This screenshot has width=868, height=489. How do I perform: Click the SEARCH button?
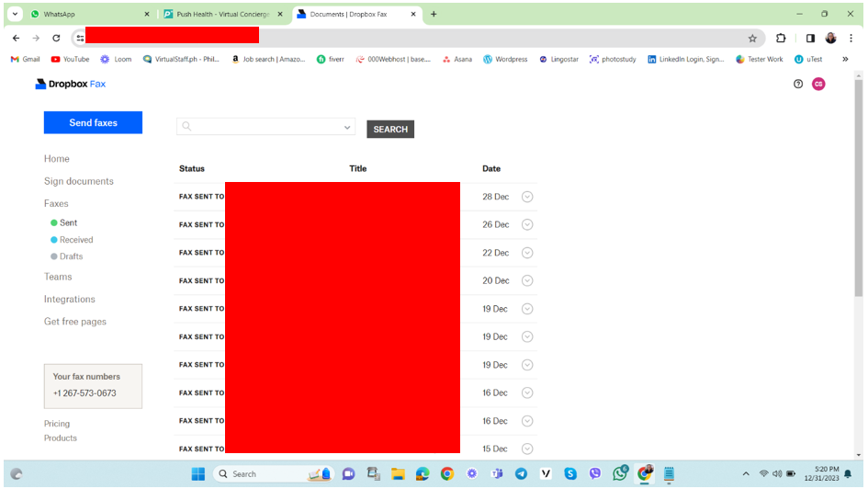(390, 130)
